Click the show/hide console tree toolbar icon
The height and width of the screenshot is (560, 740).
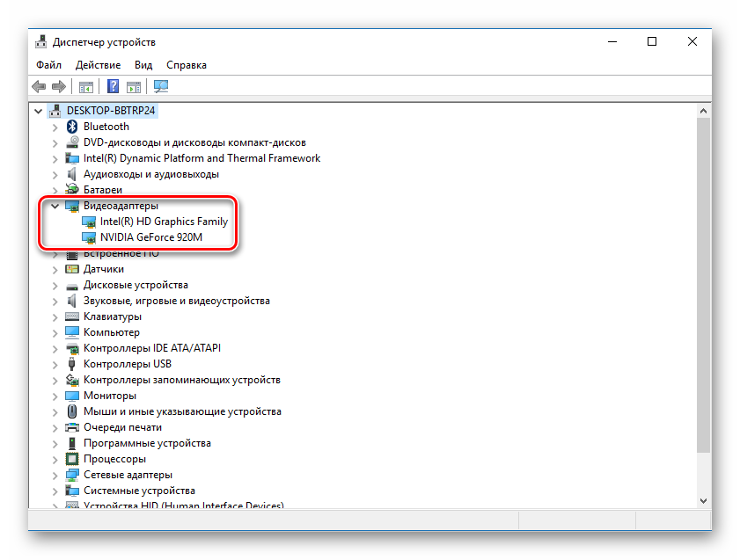tap(86, 86)
